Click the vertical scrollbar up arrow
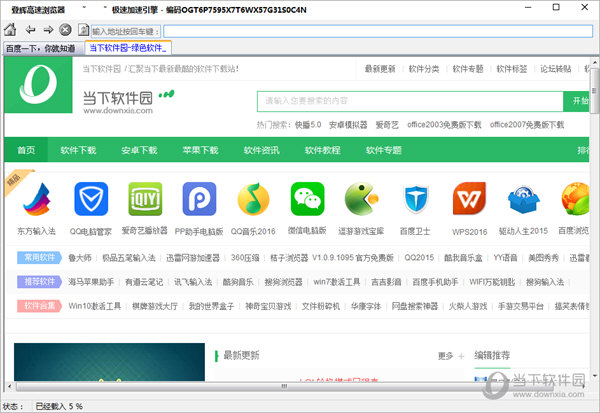 (x=595, y=62)
